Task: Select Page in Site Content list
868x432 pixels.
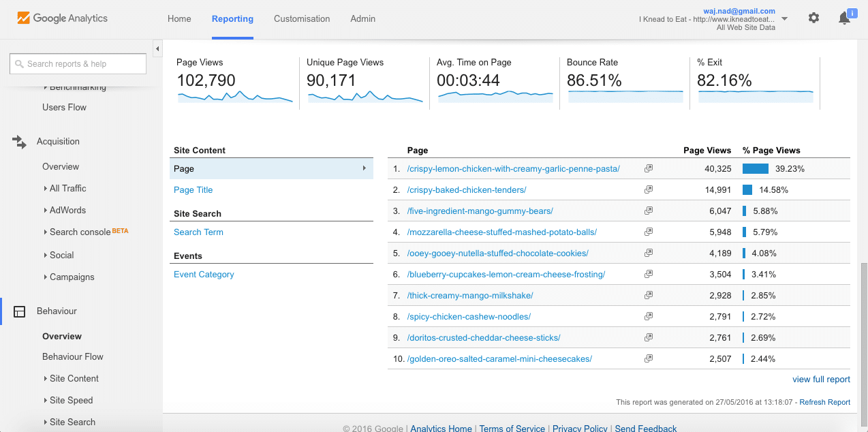Action: pyautogui.click(x=271, y=168)
